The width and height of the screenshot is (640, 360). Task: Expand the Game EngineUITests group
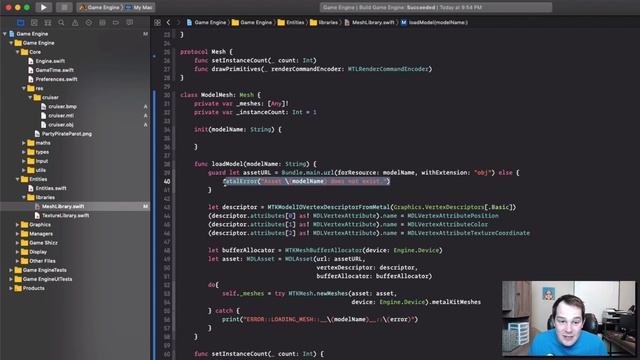[11, 279]
